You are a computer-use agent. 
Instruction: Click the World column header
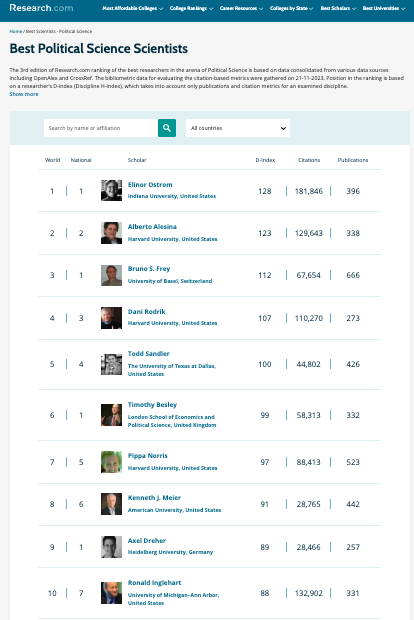(x=52, y=160)
